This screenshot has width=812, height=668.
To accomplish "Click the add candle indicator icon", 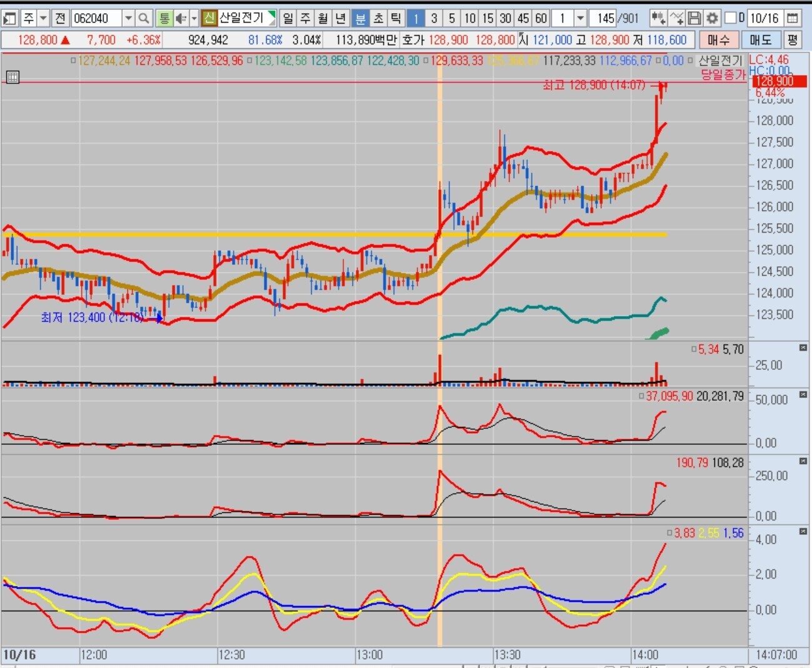I will 658,18.
